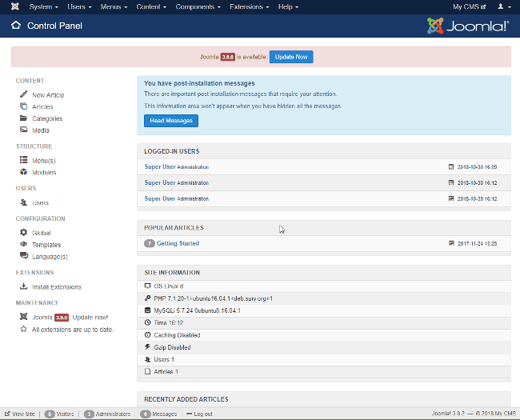Click the OS Linux monitor icon
The image size is (520, 420).
pos(147,286)
